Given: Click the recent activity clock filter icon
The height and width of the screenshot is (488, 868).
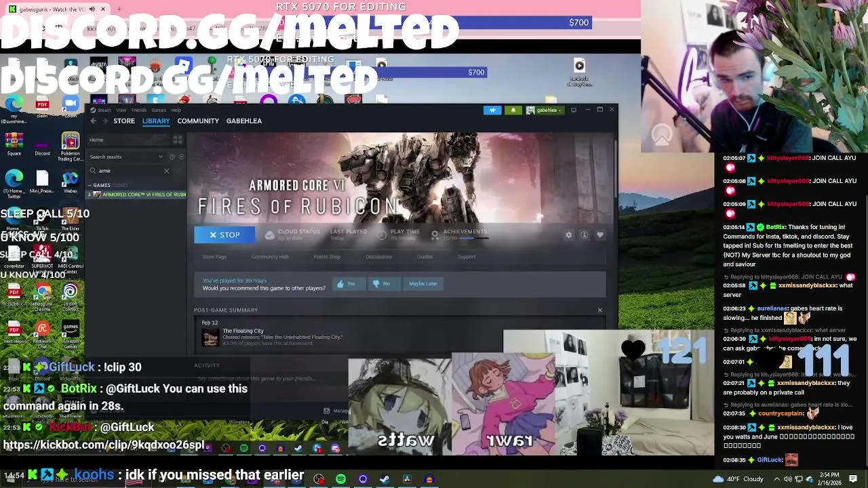Looking at the screenshot, I should point(172,157).
